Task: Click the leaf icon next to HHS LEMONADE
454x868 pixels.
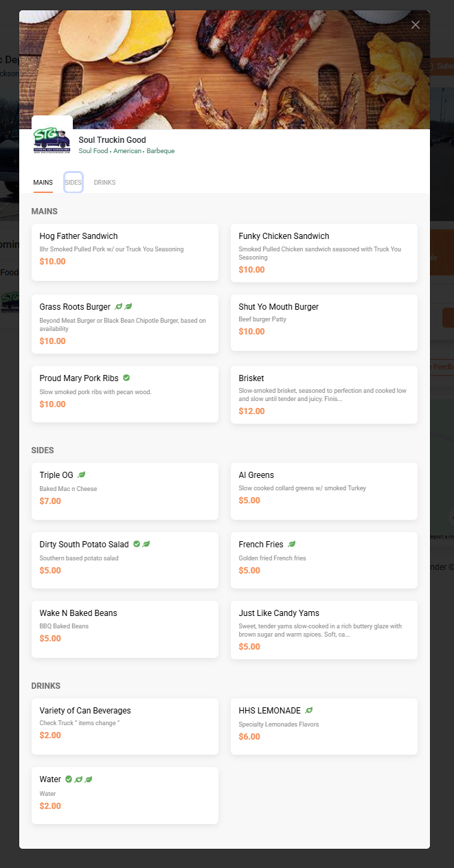Action: (x=309, y=710)
